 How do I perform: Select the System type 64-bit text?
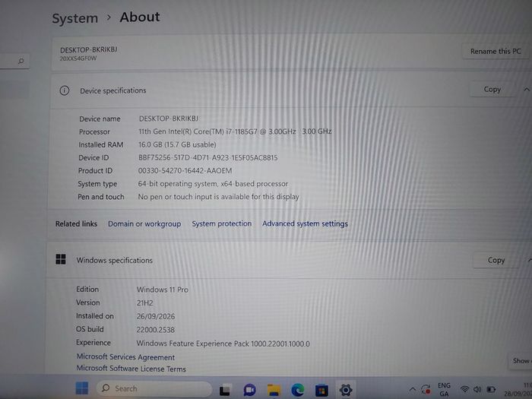click(x=213, y=184)
